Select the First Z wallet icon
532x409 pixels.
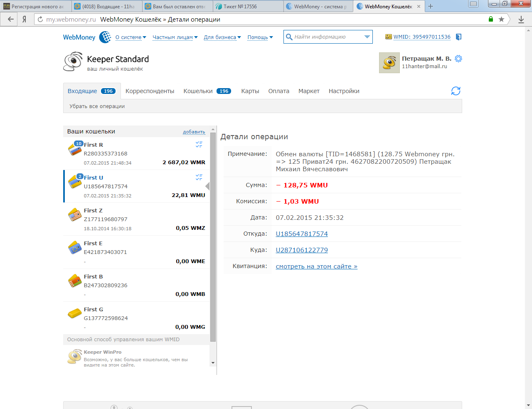75,214
